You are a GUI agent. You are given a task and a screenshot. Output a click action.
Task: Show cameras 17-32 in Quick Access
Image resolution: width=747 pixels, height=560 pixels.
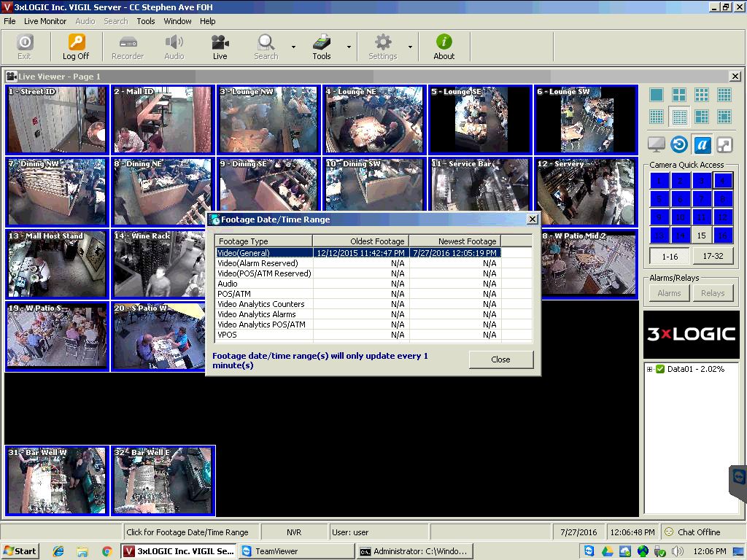(x=713, y=257)
